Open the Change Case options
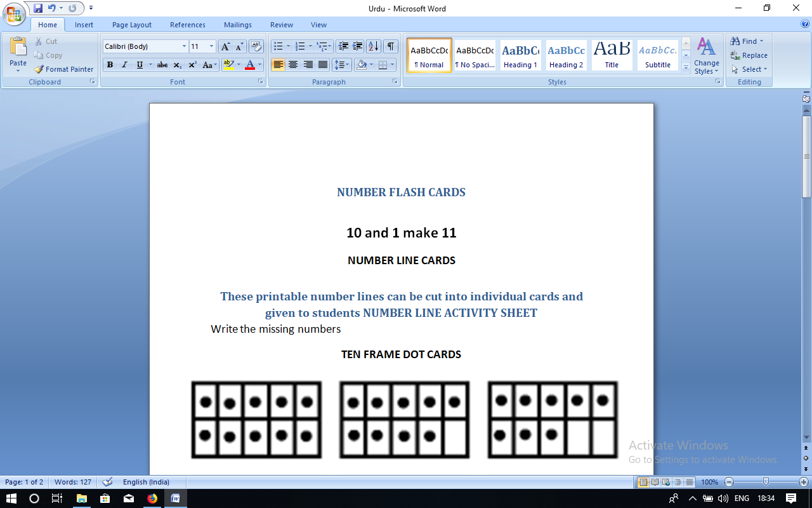812x508 pixels. click(x=209, y=65)
